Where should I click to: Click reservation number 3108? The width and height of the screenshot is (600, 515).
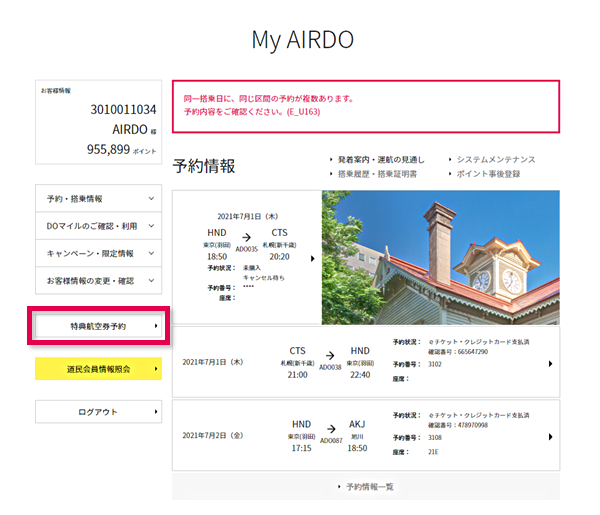click(x=435, y=437)
